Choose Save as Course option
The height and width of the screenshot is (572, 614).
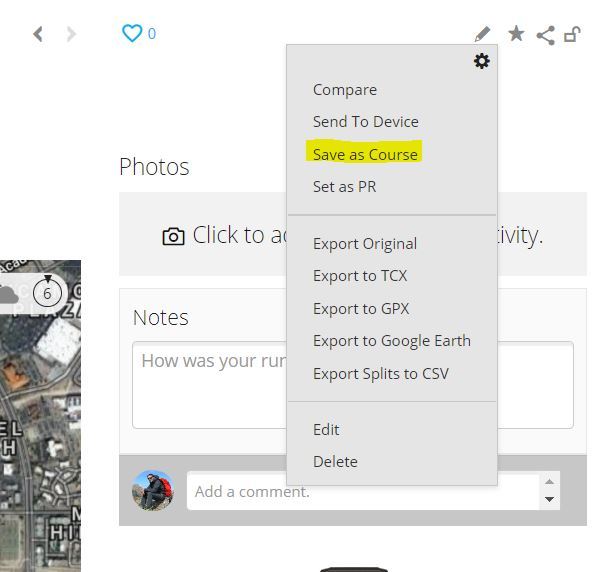pos(365,154)
